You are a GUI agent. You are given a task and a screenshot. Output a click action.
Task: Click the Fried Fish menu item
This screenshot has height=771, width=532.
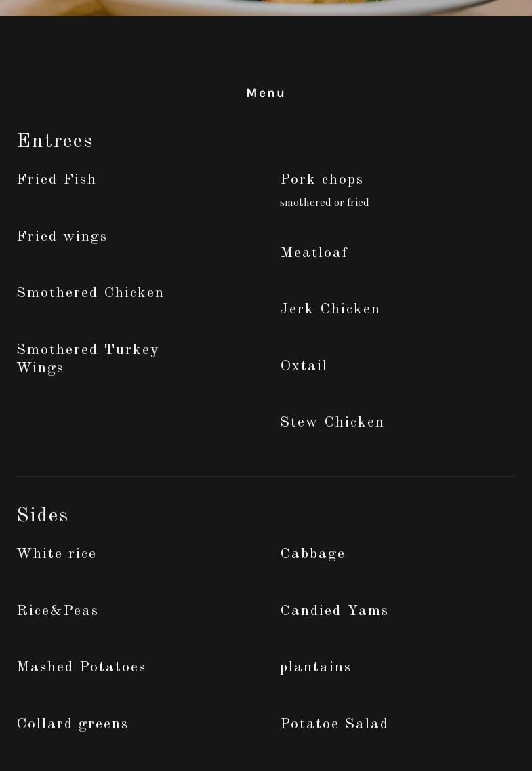click(56, 180)
